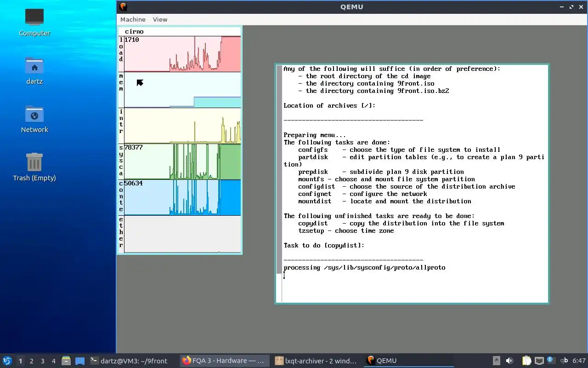Viewport: 588px width, 368px height.
Task: Click the show desktop panel icon
Action: [x=80, y=361]
